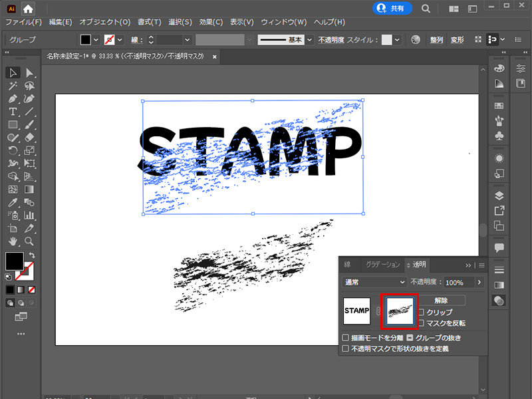Viewport: 532px width, 399px height.
Task: Open the ウィンドウ menu
Action: point(284,22)
